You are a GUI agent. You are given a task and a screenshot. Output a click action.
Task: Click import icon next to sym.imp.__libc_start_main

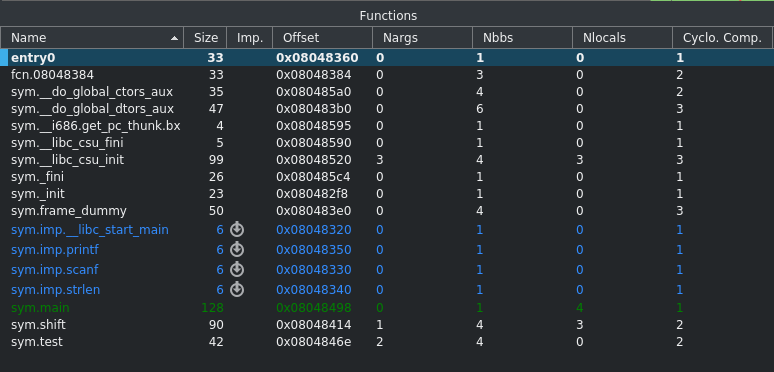pyautogui.click(x=237, y=230)
